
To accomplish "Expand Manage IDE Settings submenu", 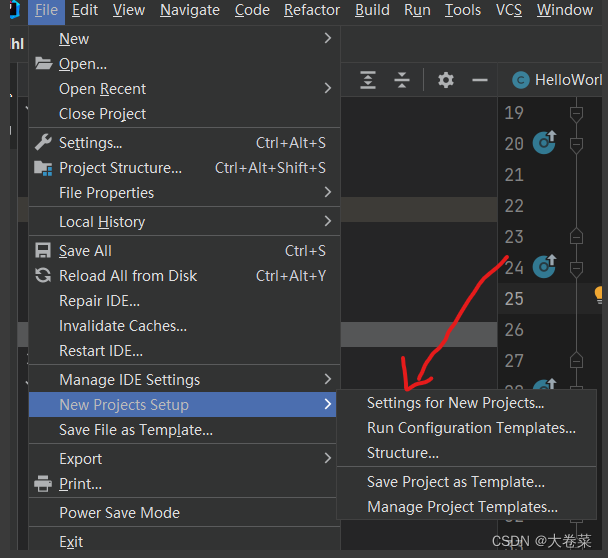I will [x=184, y=380].
